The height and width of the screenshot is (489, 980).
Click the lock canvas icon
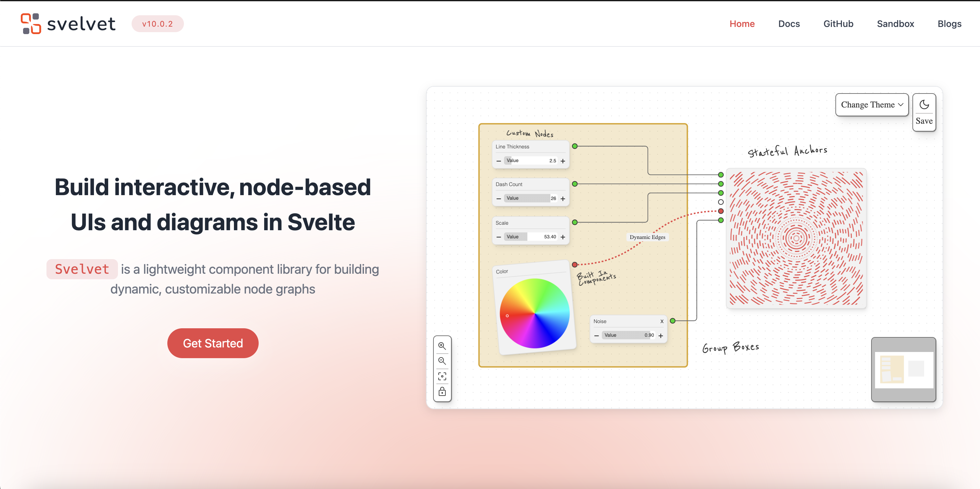pos(442,392)
